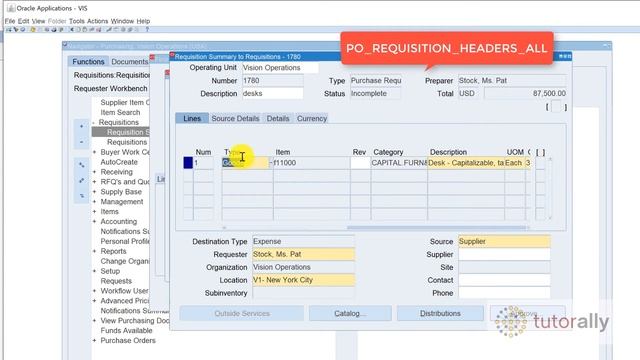Click the Edit Field pencil toolbar icon

109,29
